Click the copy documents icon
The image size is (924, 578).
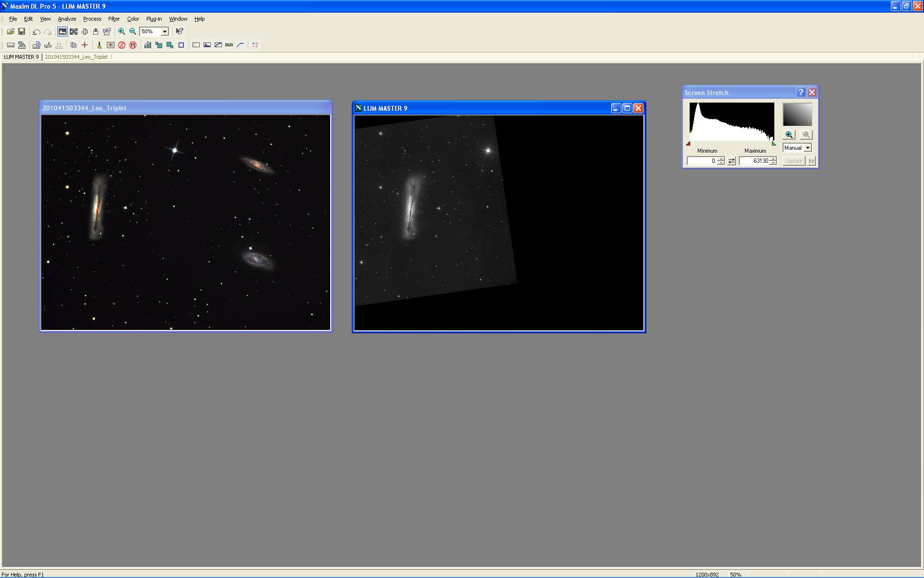click(x=74, y=45)
